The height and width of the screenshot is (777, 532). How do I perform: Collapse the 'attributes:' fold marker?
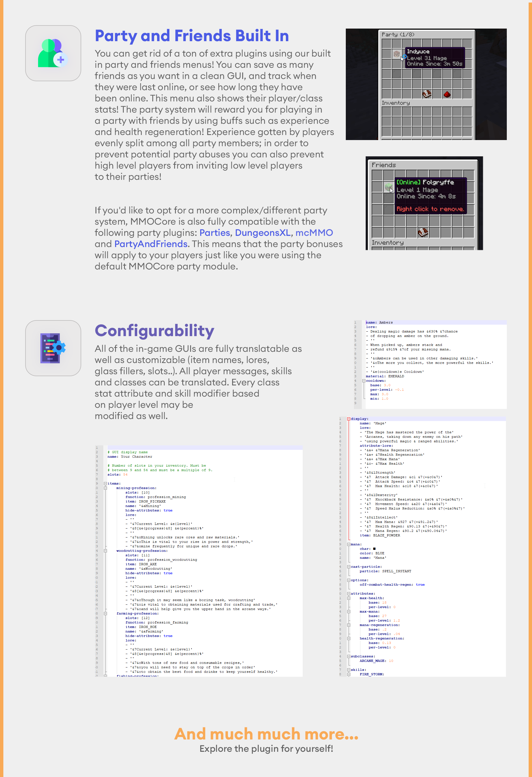[x=349, y=594]
